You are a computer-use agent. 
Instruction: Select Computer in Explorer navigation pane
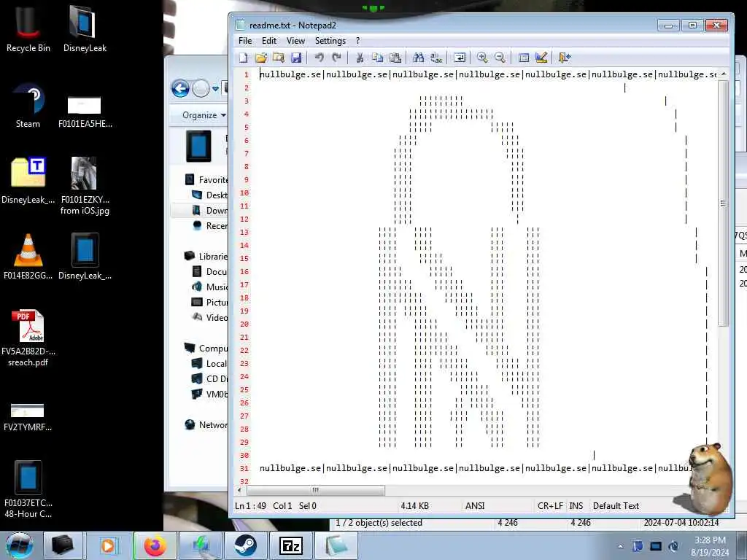(x=206, y=348)
